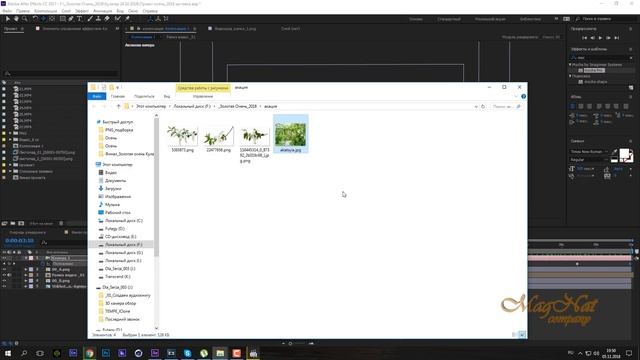Select the Rectangle shape tool
Image resolution: width=640 pixels, height=360 pixels.
[62, 19]
